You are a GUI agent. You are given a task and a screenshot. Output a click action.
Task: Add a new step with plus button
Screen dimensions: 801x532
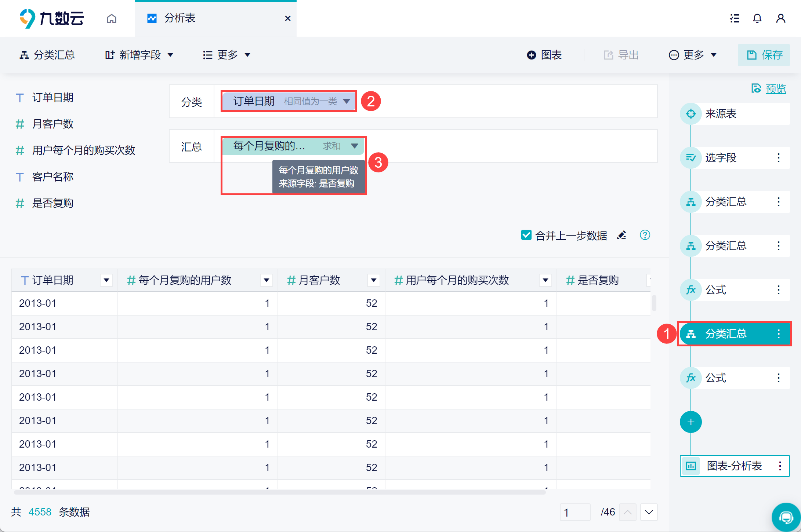tap(691, 422)
